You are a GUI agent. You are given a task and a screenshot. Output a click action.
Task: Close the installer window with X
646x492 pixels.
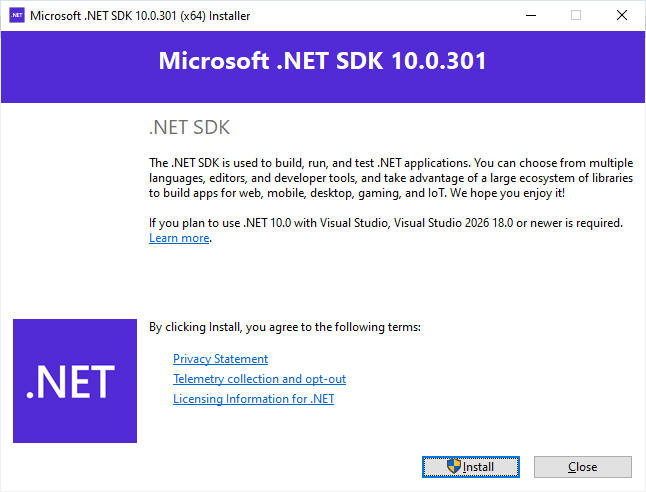[622, 15]
